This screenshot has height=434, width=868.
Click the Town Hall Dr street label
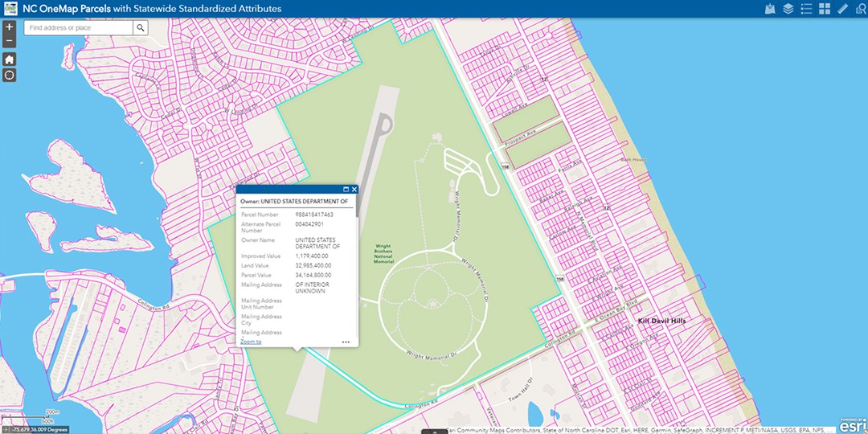point(519,389)
